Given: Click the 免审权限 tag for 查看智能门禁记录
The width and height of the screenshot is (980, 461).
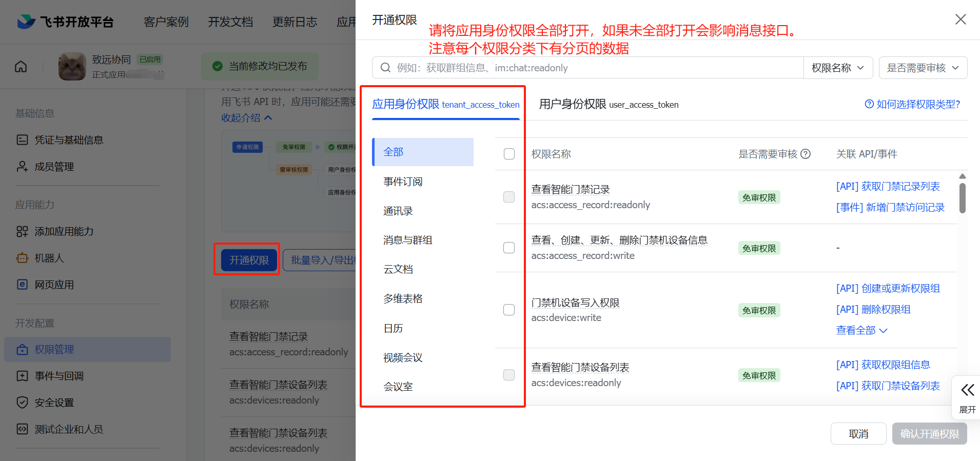Looking at the screenshot, I should (759, 197).
